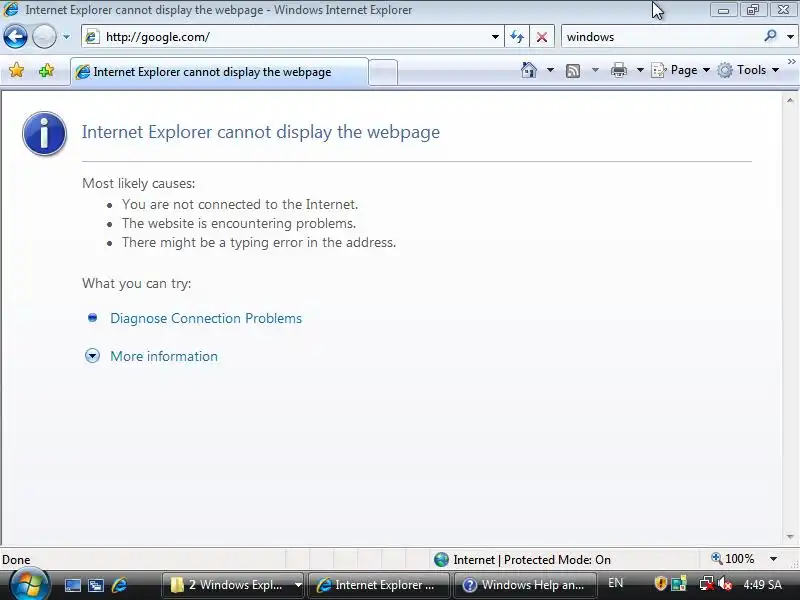800x600 pixels.
Task: Click the 4:49 SA clock
Action: pos(762,585)
